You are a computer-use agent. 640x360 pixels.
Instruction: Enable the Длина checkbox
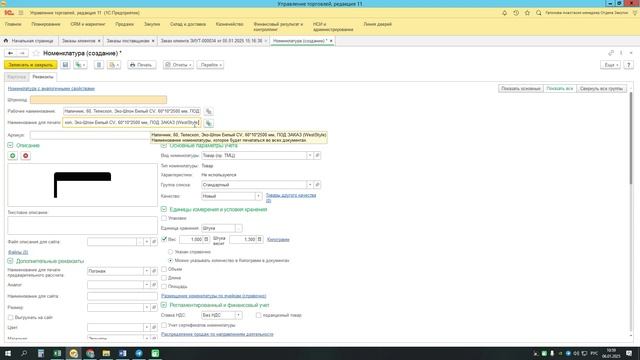click(x=164, y=278)
